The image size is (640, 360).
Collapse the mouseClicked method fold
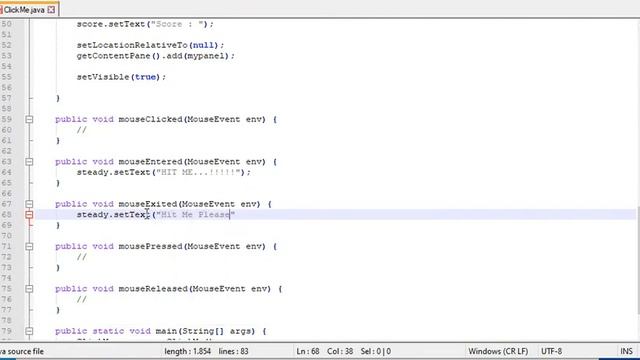[29, 120]
